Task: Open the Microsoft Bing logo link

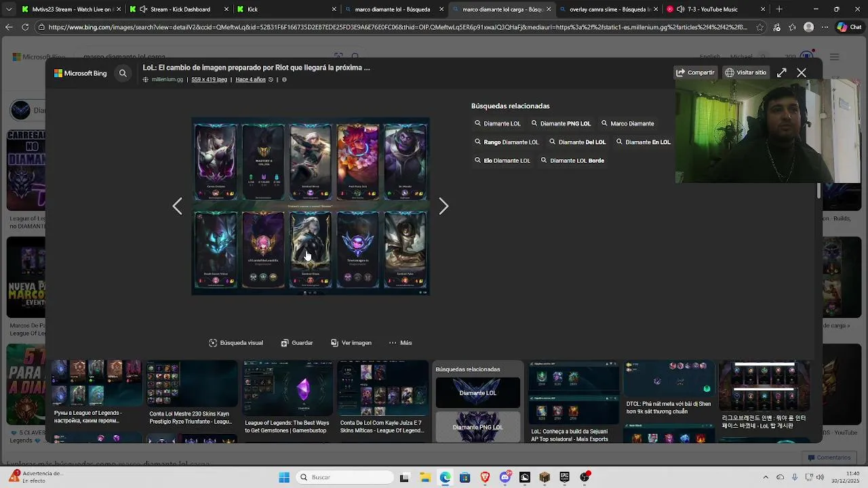Action: (x=81, y=73)
